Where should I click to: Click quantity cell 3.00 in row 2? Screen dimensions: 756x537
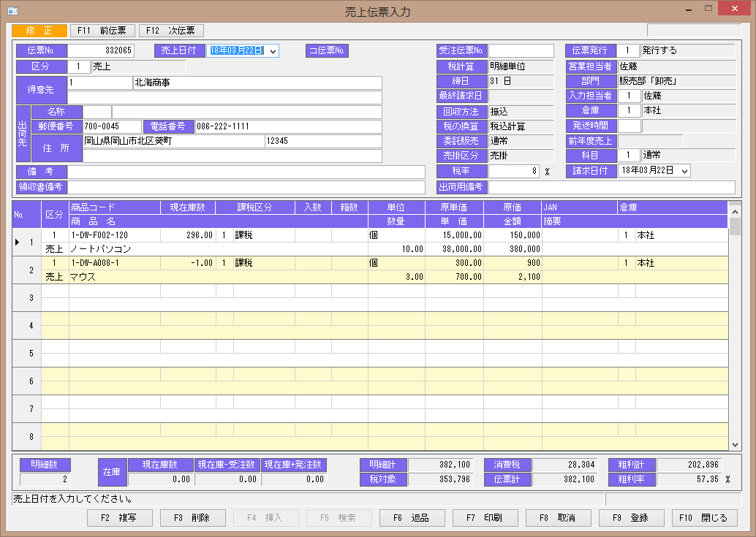(396, 277)
